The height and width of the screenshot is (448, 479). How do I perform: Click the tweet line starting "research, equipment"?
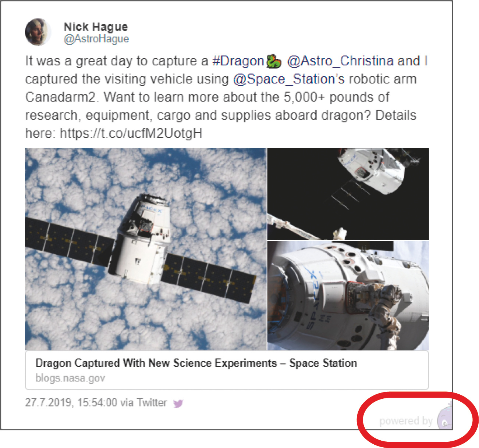220,115
